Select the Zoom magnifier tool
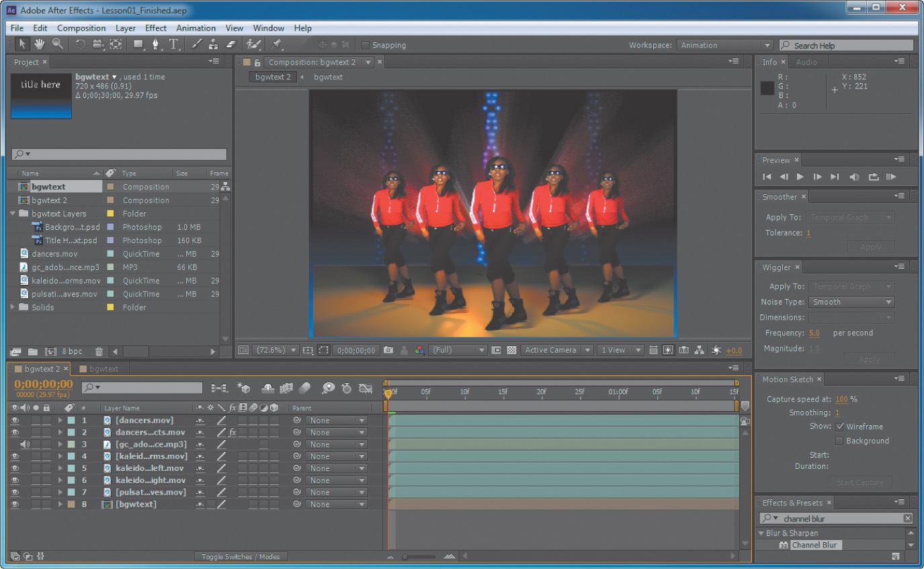 (57, 44)
